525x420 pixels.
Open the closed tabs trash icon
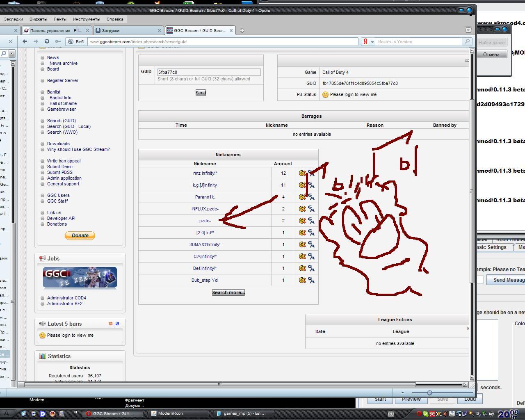[468, 30]
